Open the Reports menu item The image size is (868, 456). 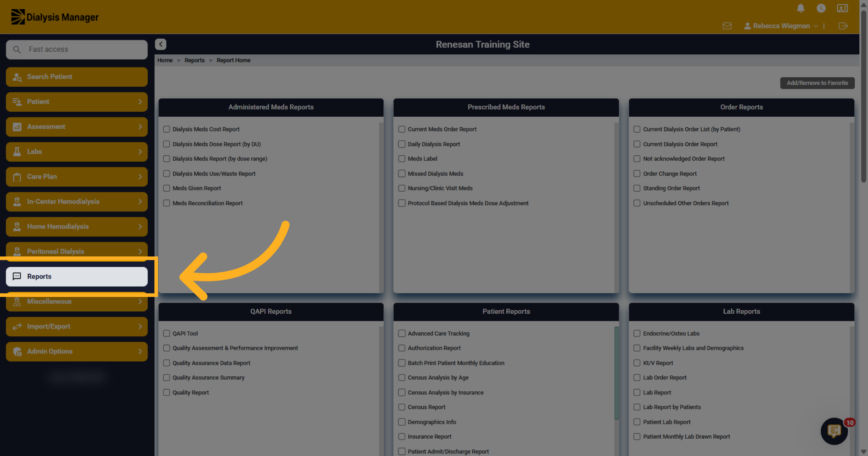click(77, 277)
